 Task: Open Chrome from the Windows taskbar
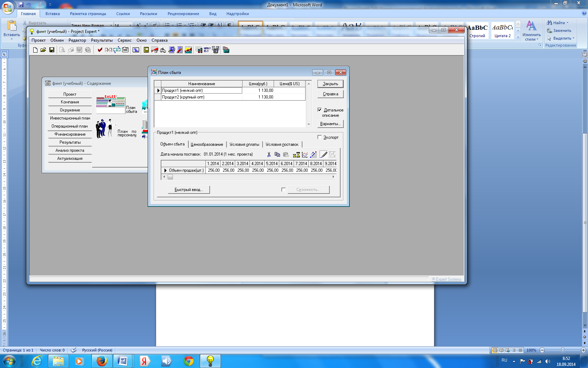[x=189, y=361]
